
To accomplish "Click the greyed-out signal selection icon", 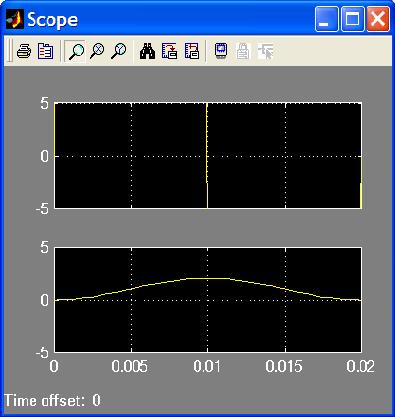I will point(265,51).
